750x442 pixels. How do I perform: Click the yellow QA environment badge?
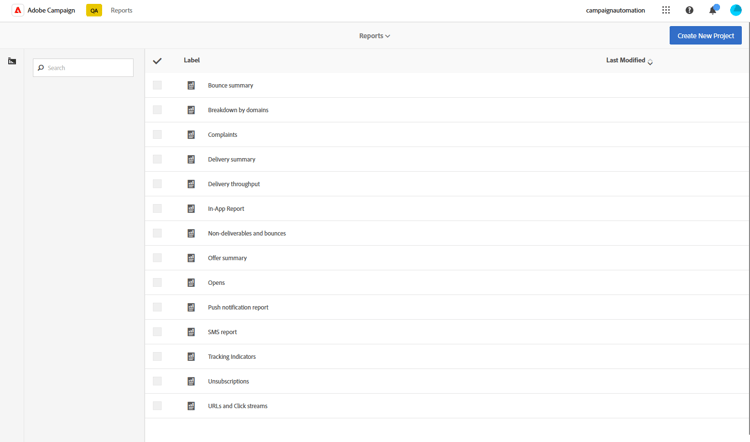click(x=94, y=10)
